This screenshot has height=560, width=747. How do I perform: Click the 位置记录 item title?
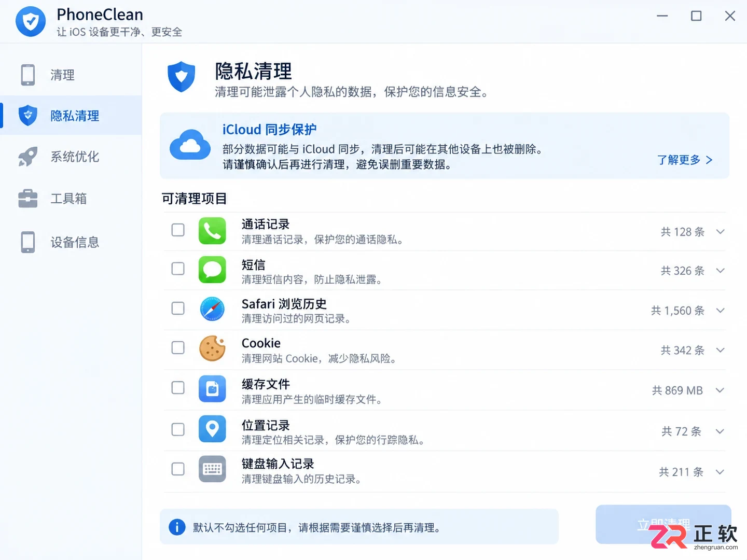tap(266, 425)
